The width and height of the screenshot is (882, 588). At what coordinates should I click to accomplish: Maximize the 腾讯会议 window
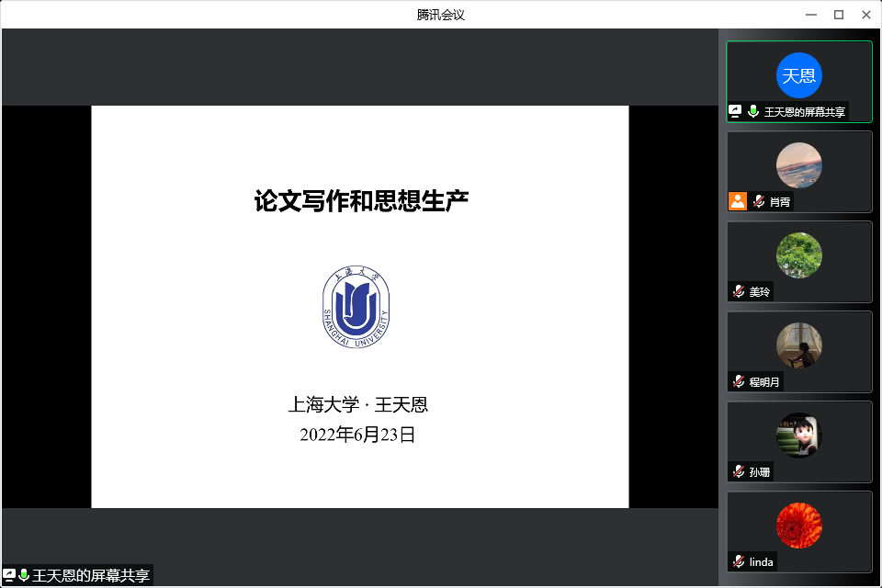[x=838, y=14]
